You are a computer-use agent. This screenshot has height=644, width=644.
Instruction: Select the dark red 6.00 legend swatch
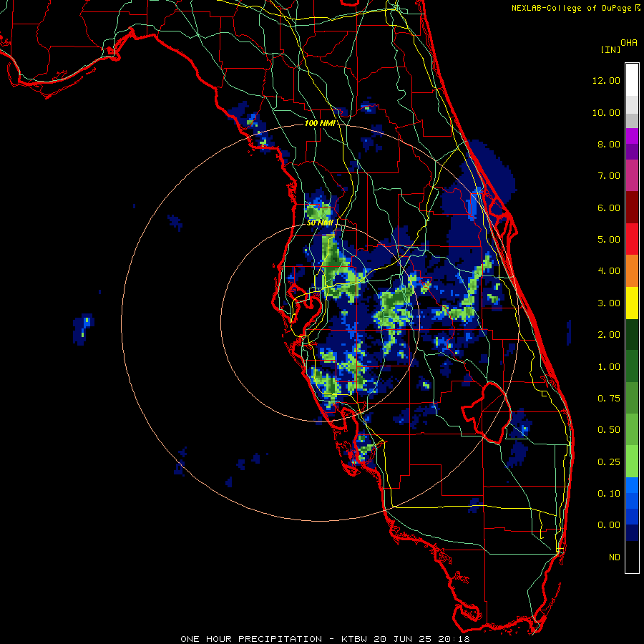632,208
